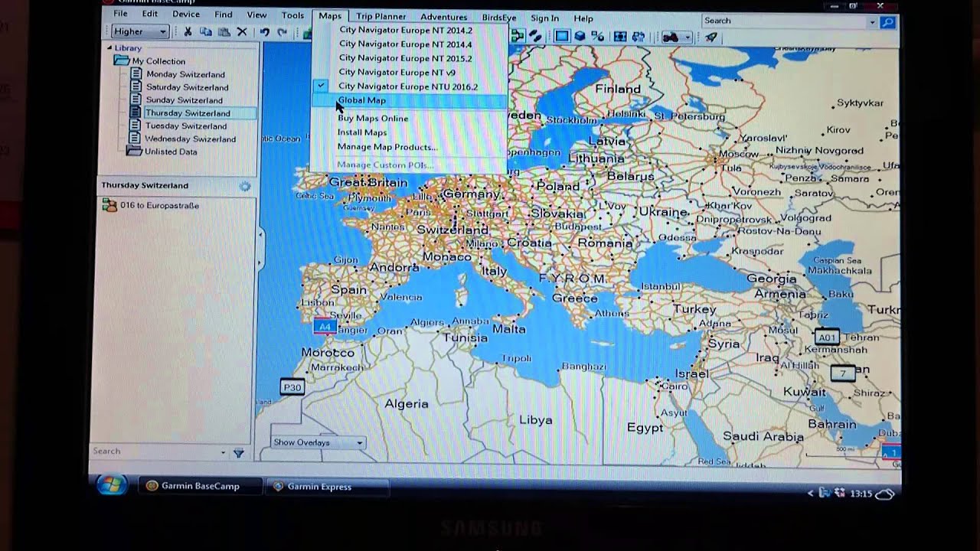Click the top Search input field

pos(783,21)
